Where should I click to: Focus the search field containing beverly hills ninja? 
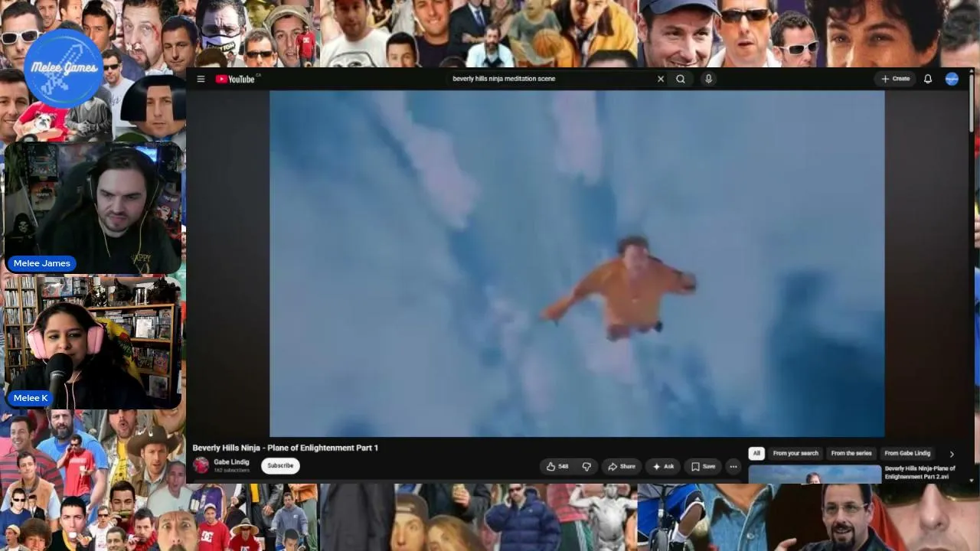pyautogui.click(x=551, y=79)
